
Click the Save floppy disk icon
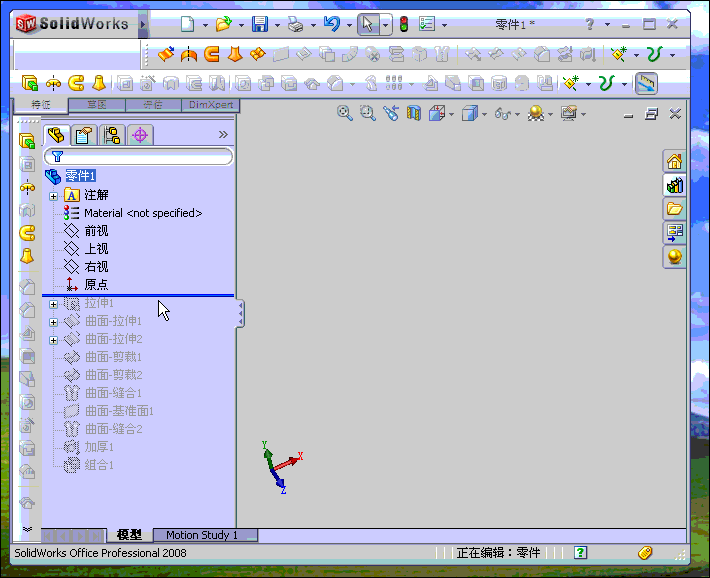(260, 24)
